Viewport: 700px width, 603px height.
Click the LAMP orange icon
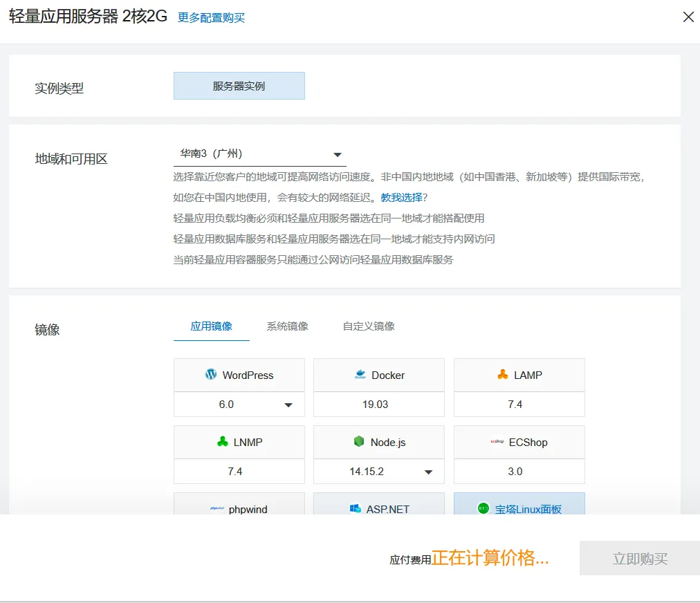(503, 375)
